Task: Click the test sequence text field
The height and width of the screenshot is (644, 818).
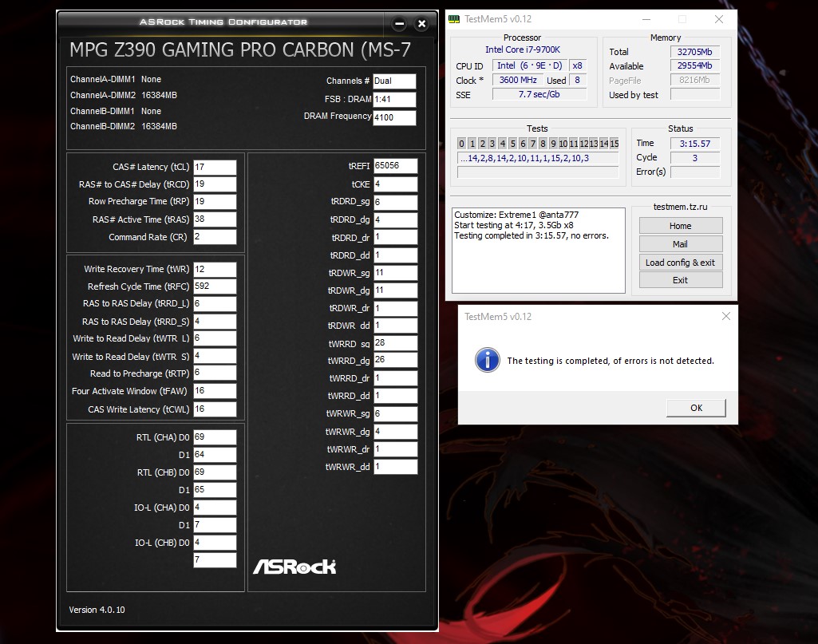Action: click(538, 158)
